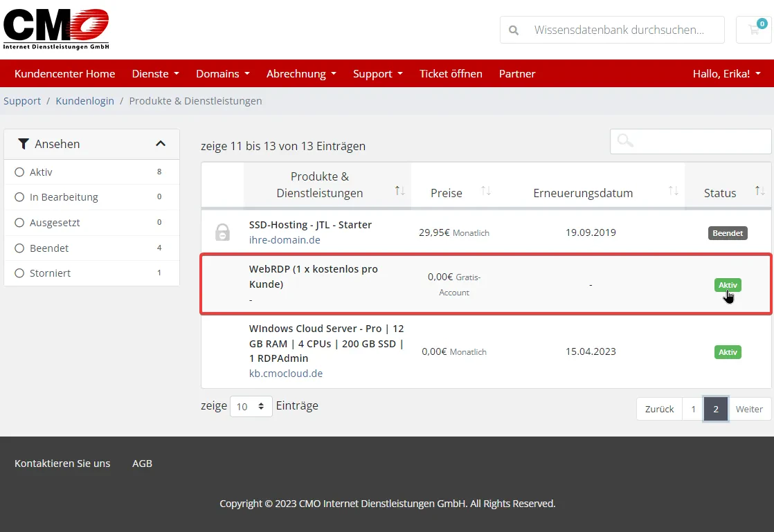This screenshot has height=532, width=774.
Task: Click the Weiter pagination button
Action: click(x=749, y=410)
